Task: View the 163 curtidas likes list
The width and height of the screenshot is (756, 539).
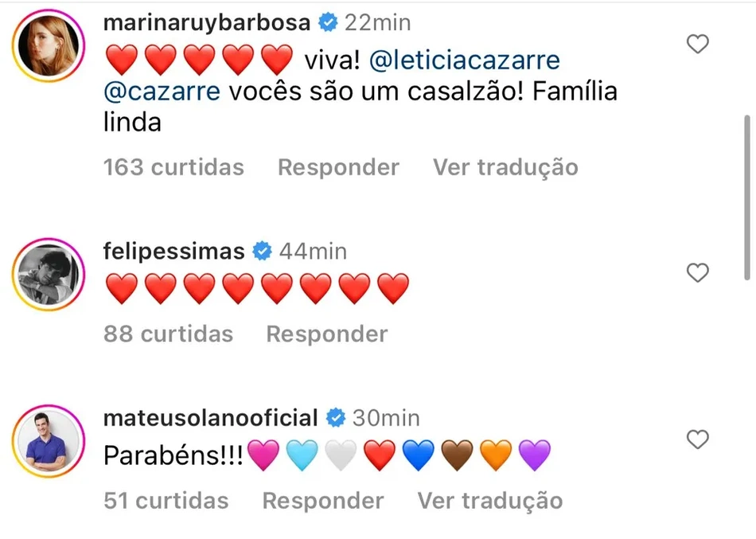Action: click(x=173, y=167)
